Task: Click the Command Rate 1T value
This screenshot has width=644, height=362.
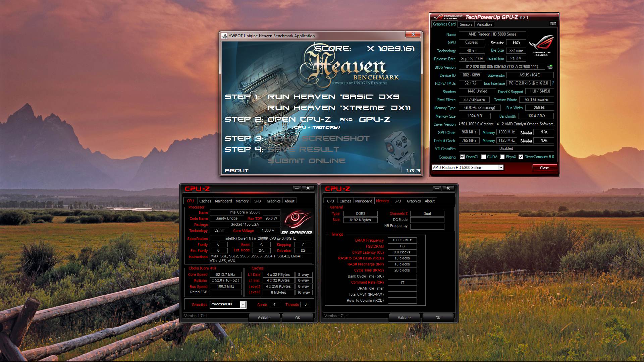Action: (402, 283)
